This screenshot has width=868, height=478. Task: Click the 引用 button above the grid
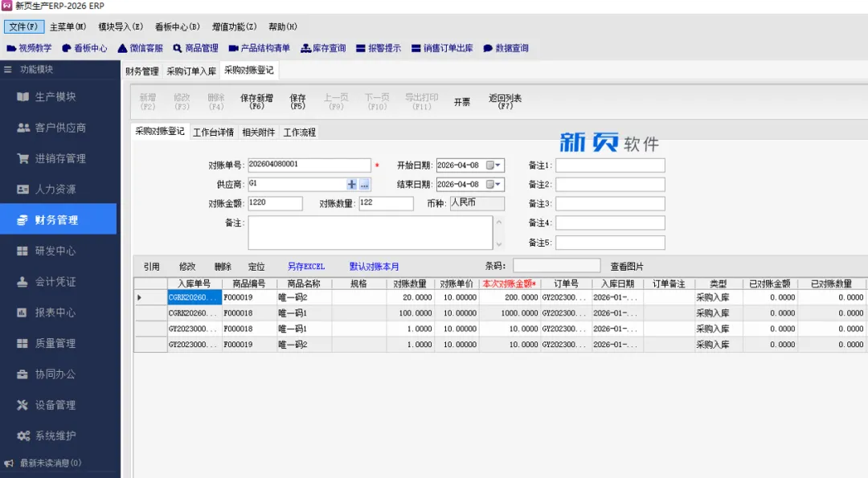click(x=152, y=267)
